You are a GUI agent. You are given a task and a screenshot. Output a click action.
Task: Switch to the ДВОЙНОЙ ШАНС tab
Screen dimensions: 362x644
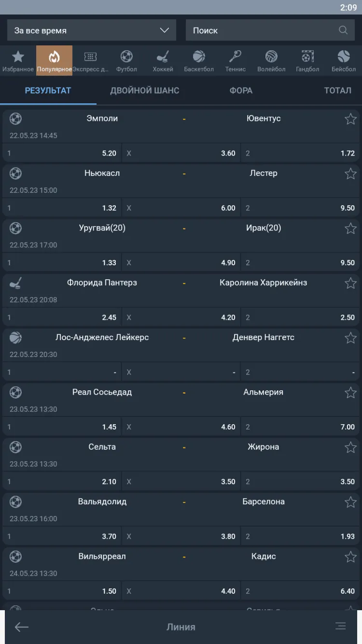point(144,90)
